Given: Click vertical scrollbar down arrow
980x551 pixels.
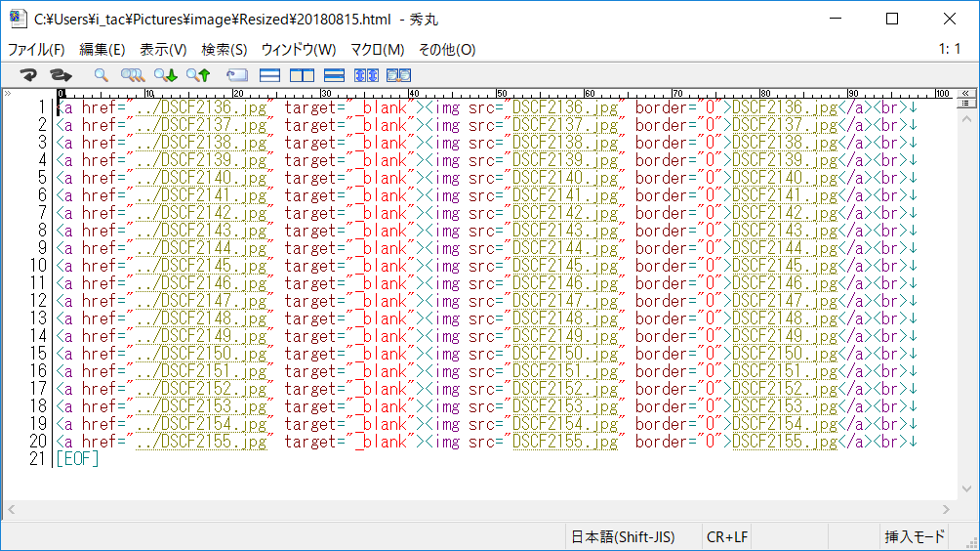Looking at the screenshot, I should (x=967, y=488).
